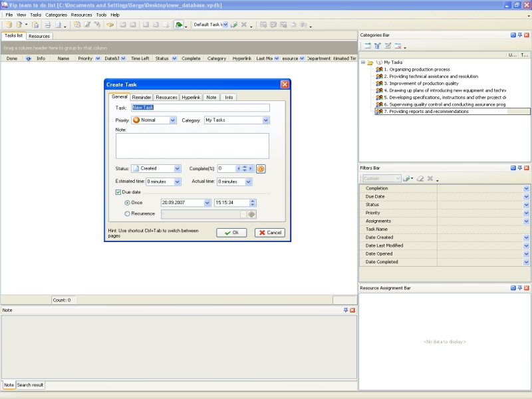Collapse the My Tasks tree node
Image resolution: width=532 pixels, height=399 pixels.
363,63
